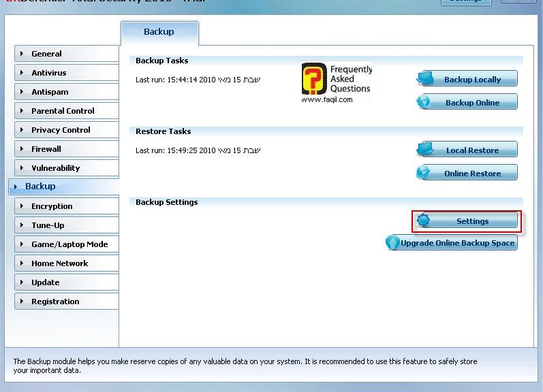
Task: Open the Privacy Control sidebar item
Action: click(x=67, y=130)
